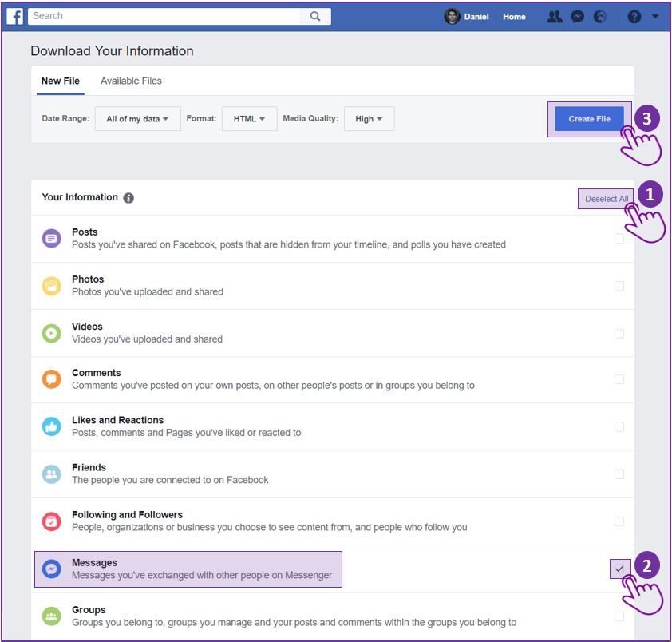Screen dimensions: 672x642
Task: Click the Facebook logo in the top bar
Action: 14,15
